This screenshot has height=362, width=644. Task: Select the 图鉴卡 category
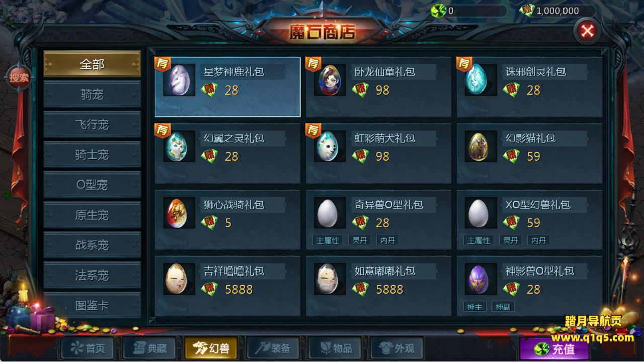click(92, 306)
